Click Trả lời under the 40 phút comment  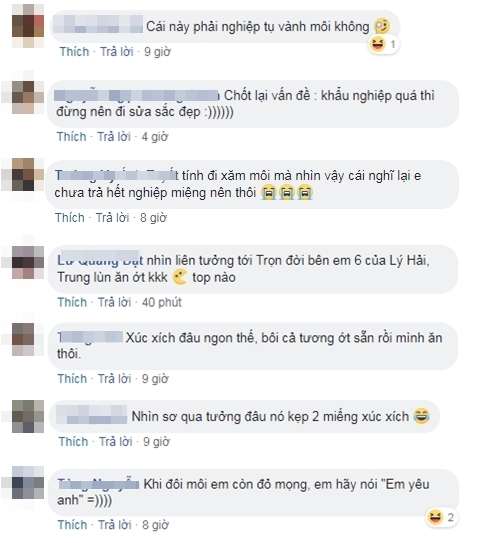(115, 302)
